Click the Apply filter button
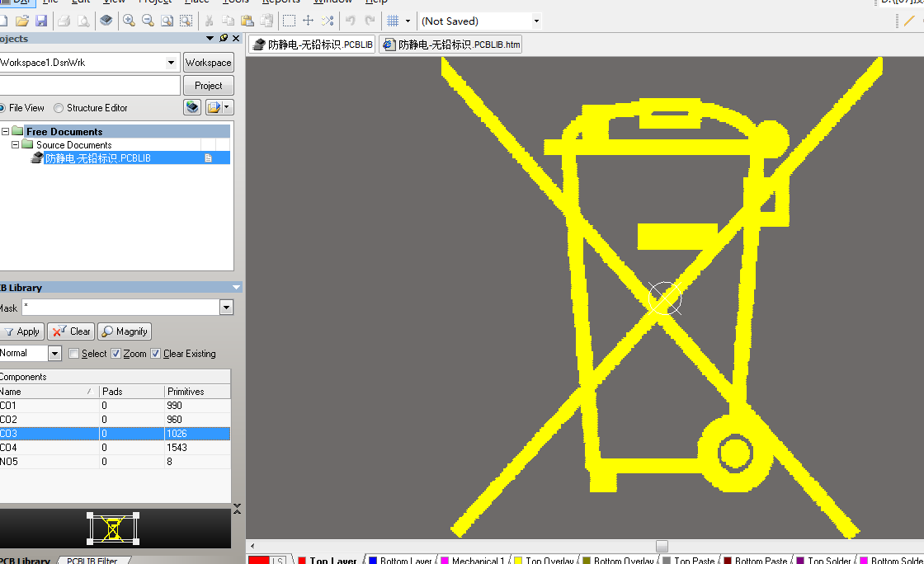Viewport: 924px width, 564px height. coord(21,331)
